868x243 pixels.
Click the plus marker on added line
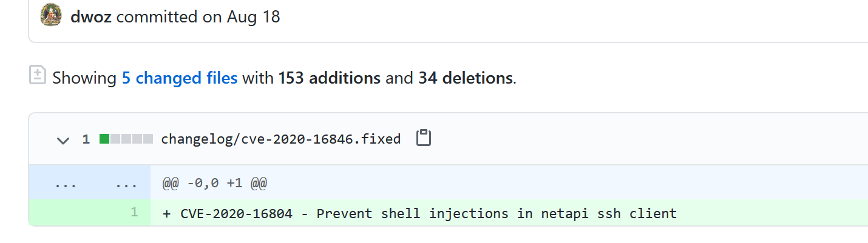coord(167,213)
